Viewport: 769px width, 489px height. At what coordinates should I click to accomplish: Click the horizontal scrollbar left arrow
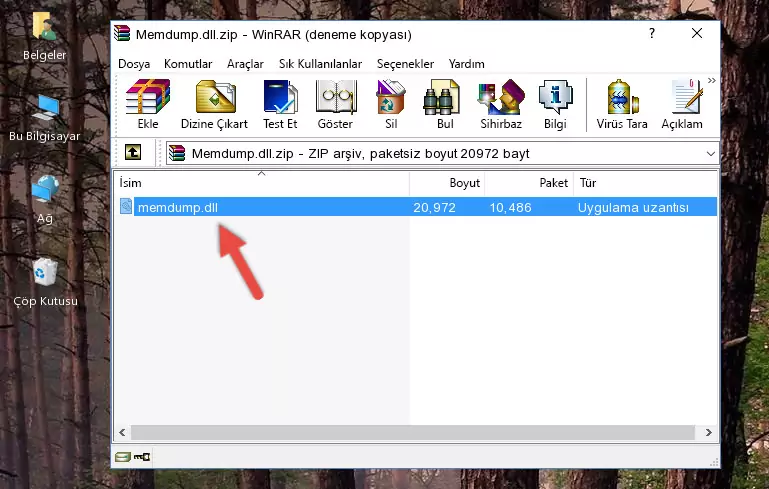[x=123, y=432]
